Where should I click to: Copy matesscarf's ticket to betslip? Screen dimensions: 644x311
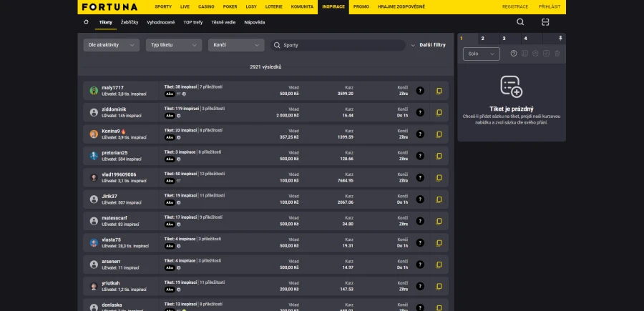click(x=439, y=221)
